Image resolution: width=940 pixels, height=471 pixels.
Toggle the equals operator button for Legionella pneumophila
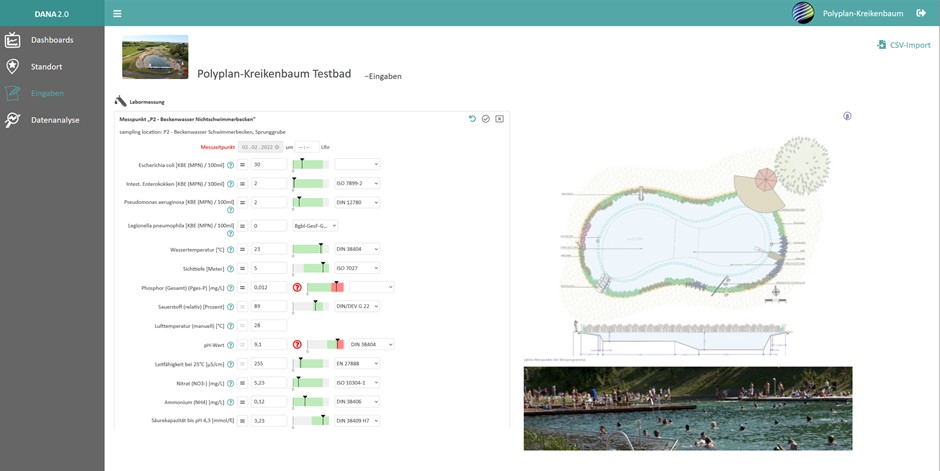pos(242,226)
